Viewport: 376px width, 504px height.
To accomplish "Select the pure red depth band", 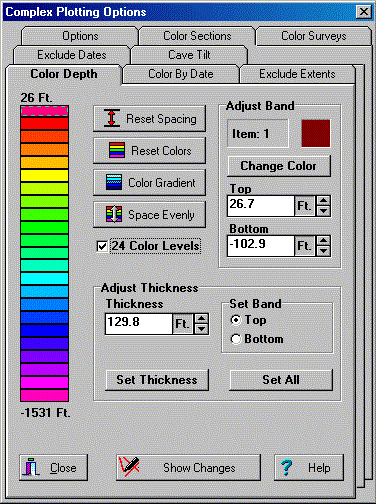I will point(44,124).
